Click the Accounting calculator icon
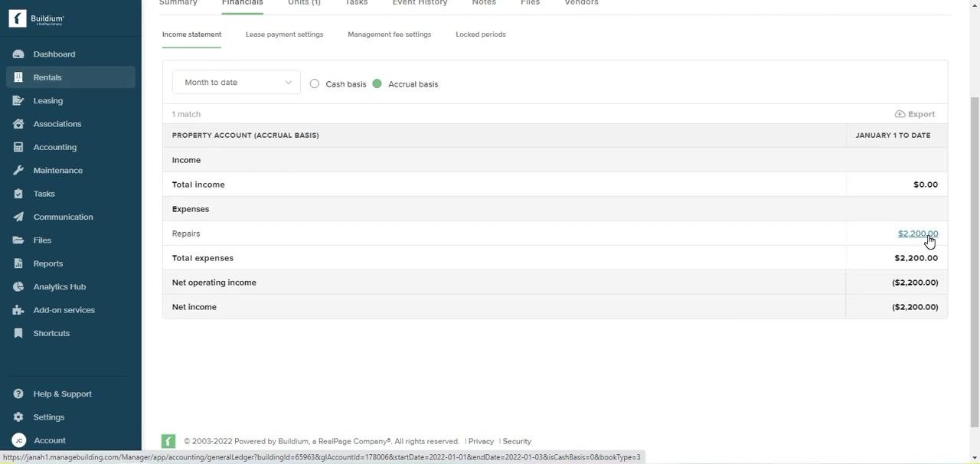Screen dimensions: 980x464 18,147
